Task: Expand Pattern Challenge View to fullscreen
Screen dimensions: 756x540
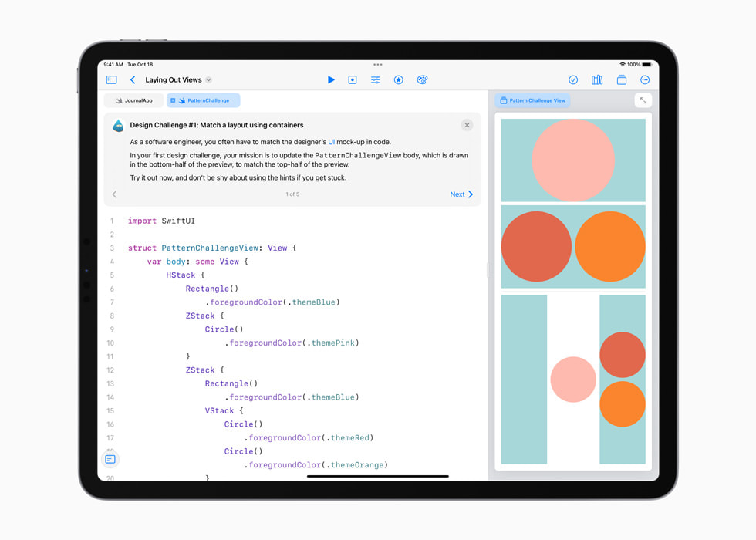Action: [x=643, y=100]
